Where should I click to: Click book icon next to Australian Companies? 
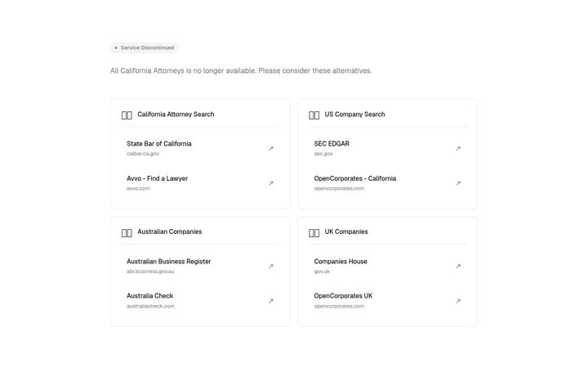pyautogui.click(x=127, y=233)
